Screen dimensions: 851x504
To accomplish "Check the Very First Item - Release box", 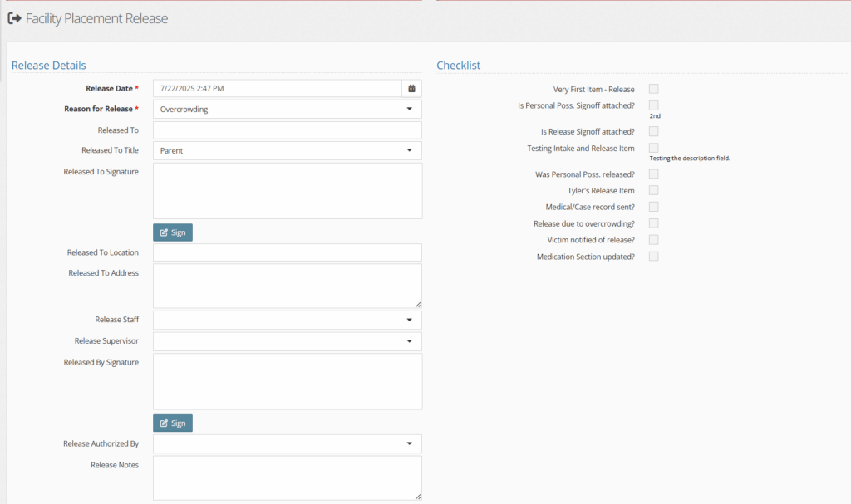I will 653,89.
